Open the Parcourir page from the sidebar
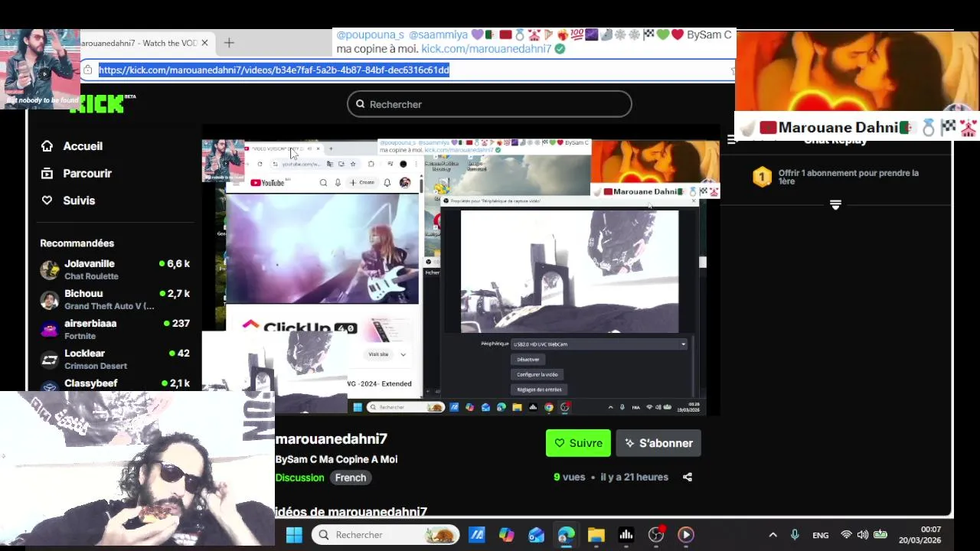 [77, 174]
